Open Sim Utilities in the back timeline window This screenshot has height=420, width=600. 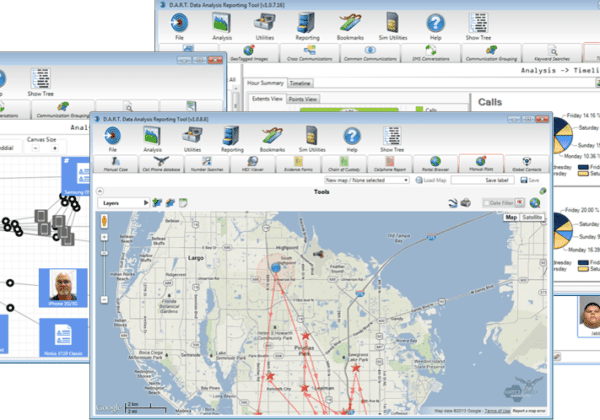pos(393,26)
